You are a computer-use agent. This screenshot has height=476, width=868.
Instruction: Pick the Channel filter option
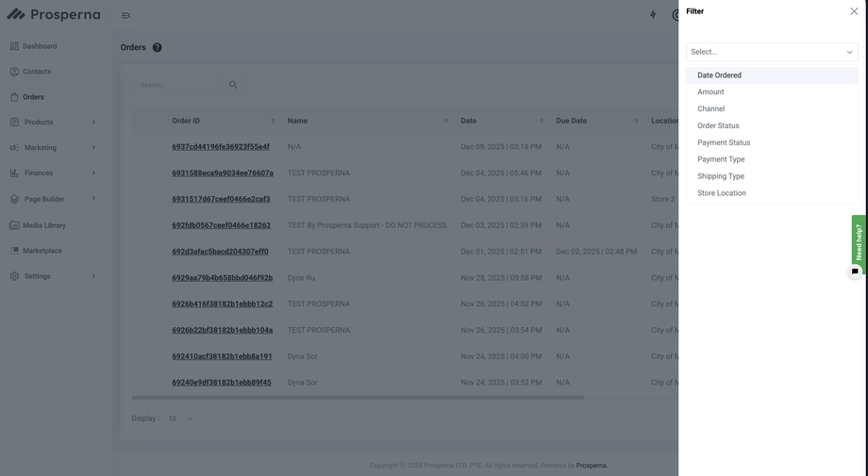pyautogui.click(x=710, y=108)
